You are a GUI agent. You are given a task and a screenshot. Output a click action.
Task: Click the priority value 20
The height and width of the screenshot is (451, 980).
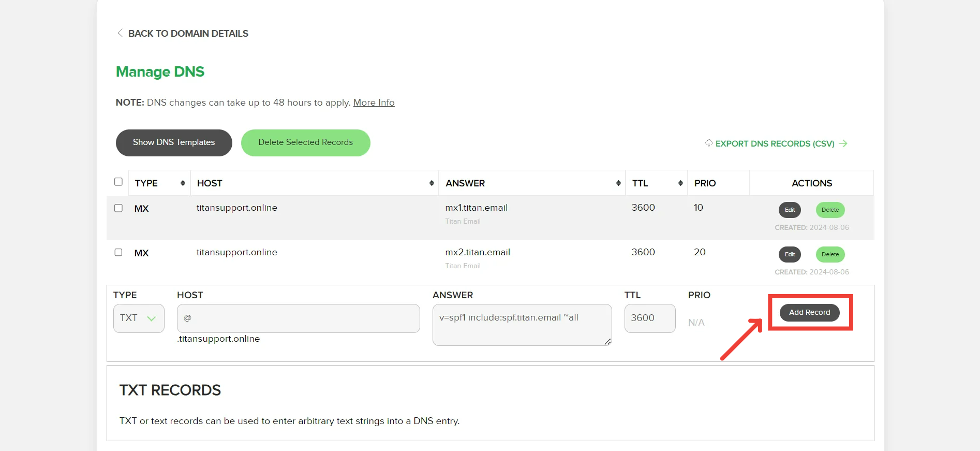[x=700, y=252]
